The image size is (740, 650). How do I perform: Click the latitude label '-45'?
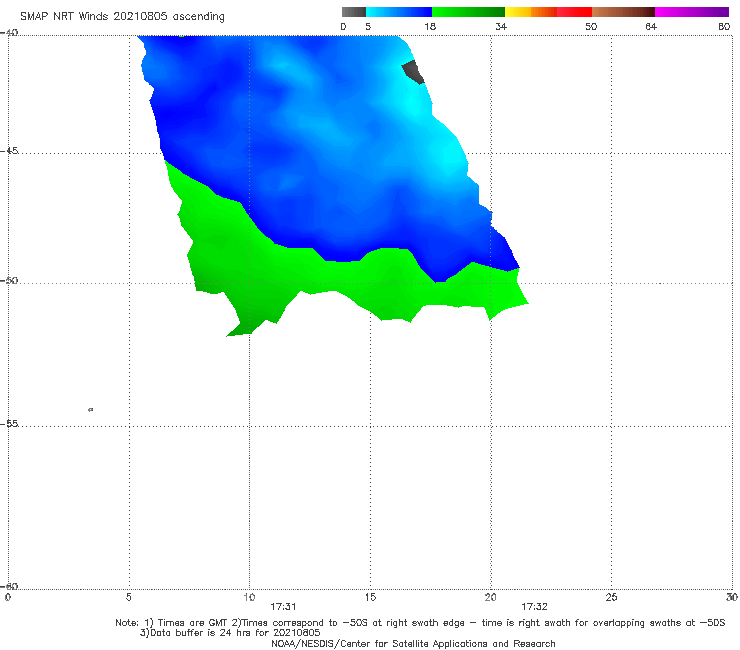point(9,151)
